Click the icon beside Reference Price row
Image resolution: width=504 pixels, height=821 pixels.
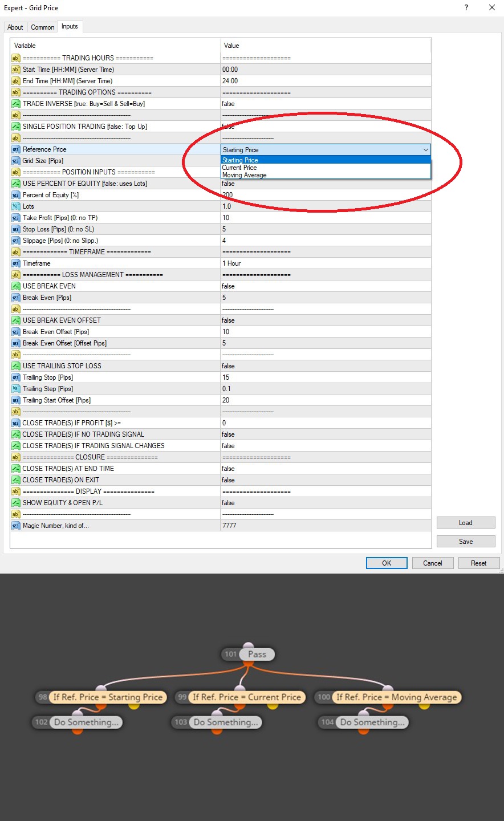click(16, 149)
